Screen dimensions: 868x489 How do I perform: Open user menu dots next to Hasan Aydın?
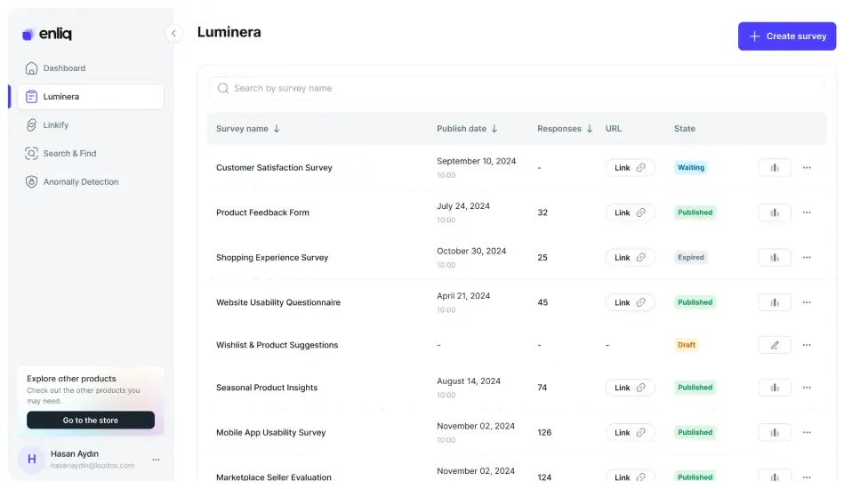[x=156, y=460]
